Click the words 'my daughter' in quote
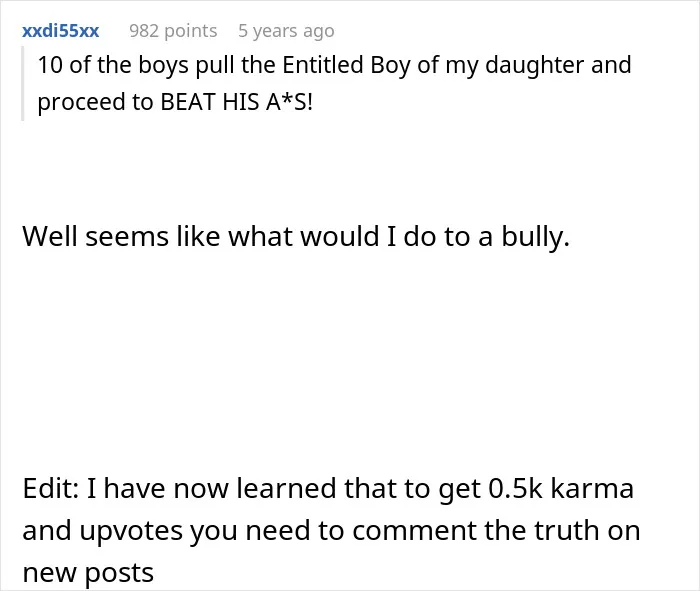 (515, 65)
